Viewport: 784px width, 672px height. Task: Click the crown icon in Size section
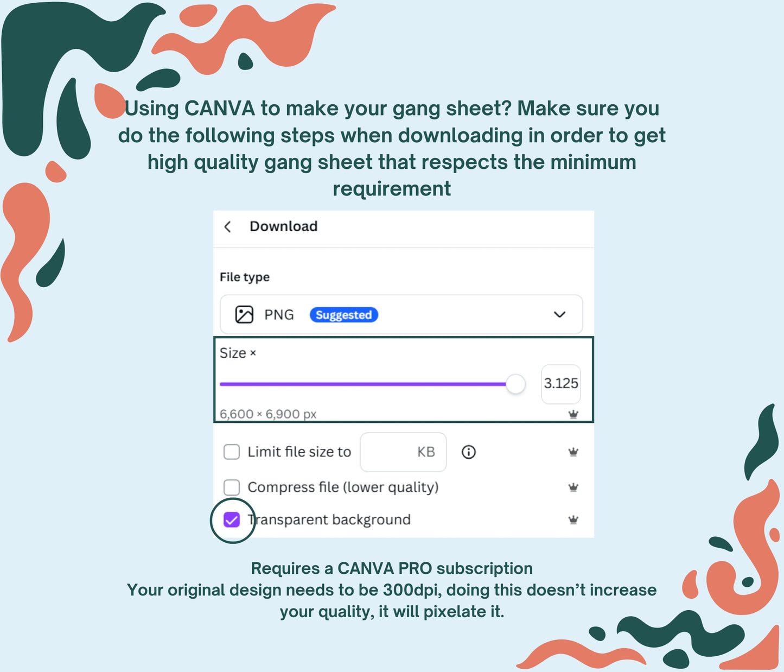point(573,414)
